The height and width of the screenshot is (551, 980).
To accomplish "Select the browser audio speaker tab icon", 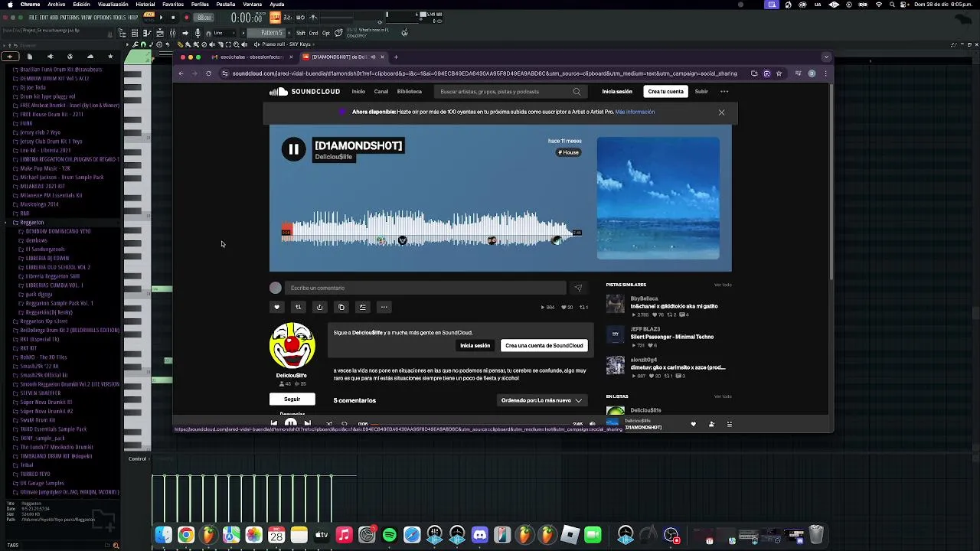I will [x=50, y=57].
